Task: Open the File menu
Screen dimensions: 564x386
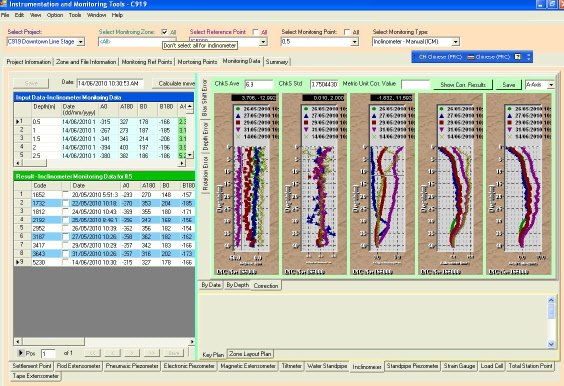Action: [5, 15]
